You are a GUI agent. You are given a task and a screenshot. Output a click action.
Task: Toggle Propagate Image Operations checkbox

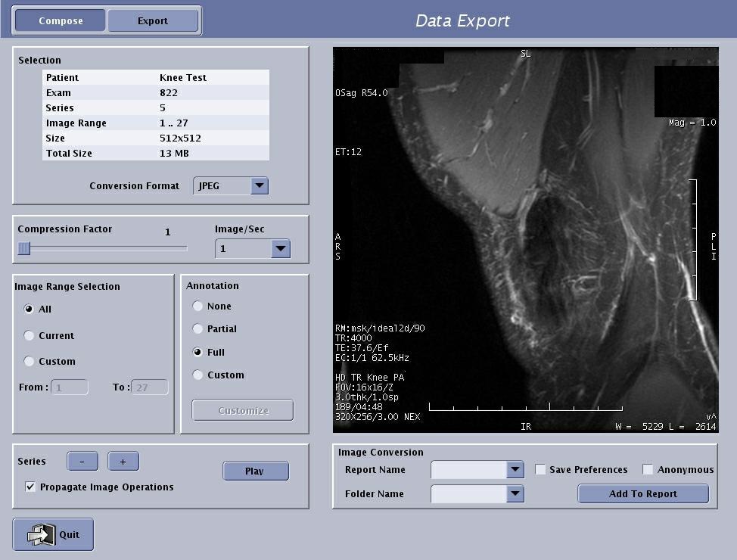click(x=30, y=487)
